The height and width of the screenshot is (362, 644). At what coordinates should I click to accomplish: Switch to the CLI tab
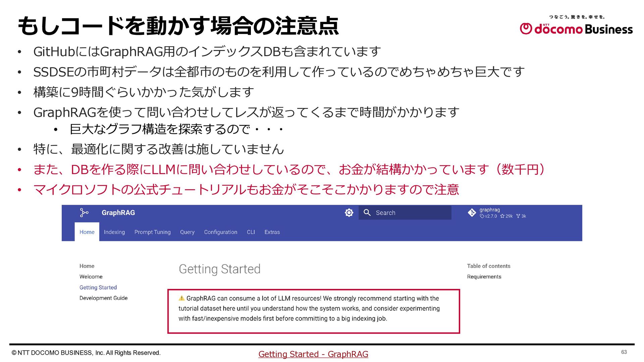(251, 232)
